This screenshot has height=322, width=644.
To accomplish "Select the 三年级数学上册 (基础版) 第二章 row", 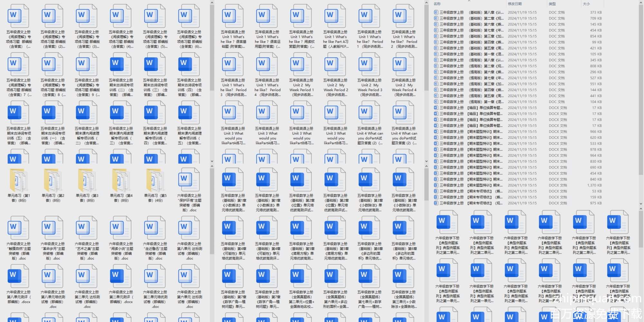I will 518,18.
